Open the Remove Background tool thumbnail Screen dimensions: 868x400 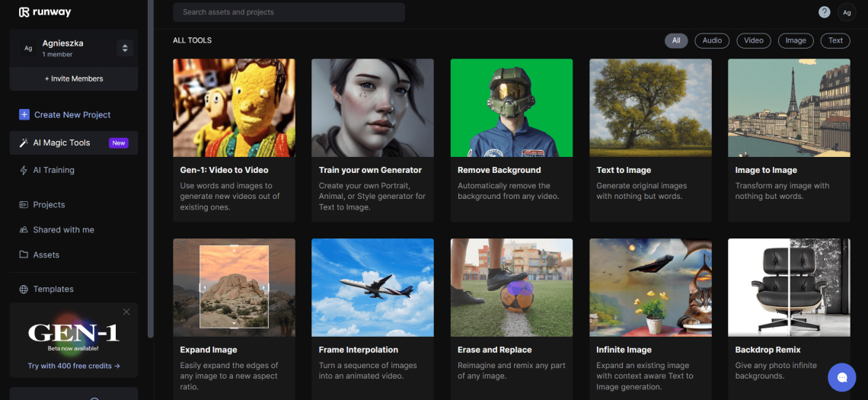pyautogui.click(x=512, y=107)
